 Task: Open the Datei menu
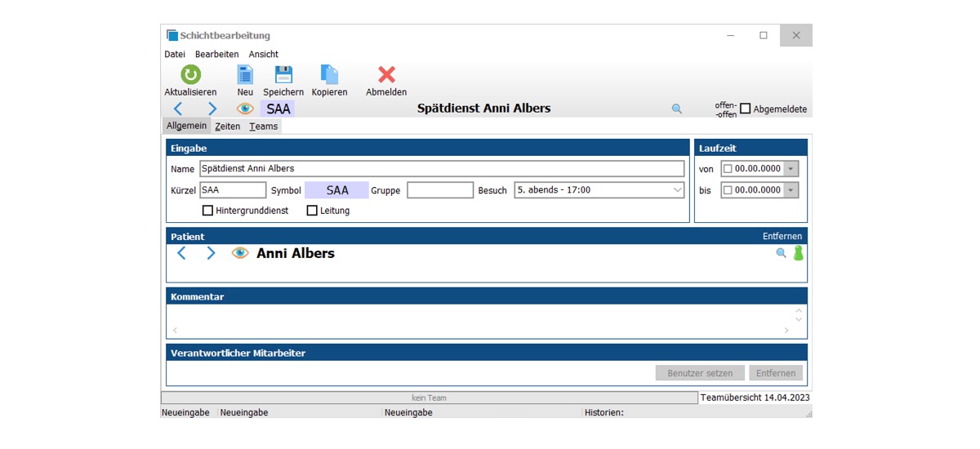175,54
